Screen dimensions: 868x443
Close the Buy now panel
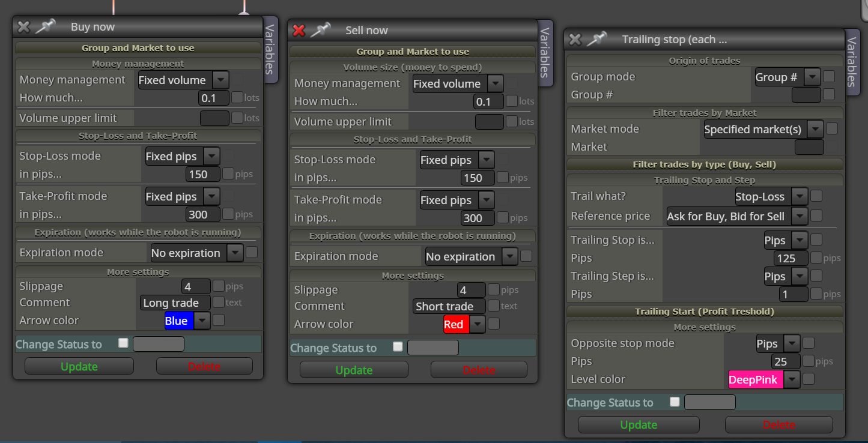pyautogui.click(x=23, y=26)
